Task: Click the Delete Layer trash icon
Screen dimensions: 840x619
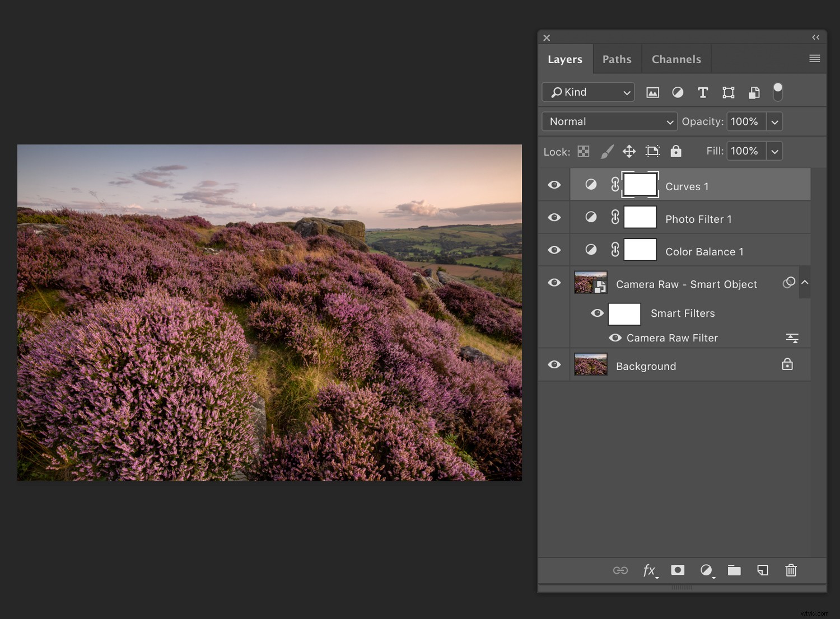Action: coord(791,570)
